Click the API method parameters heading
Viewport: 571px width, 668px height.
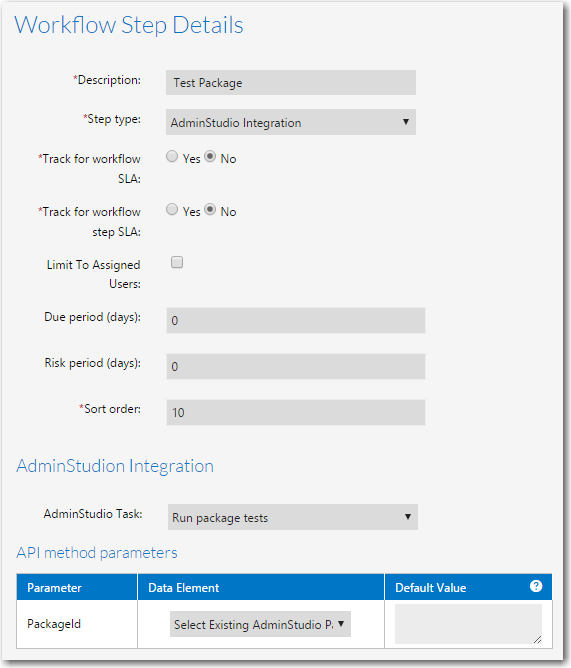[97, 553]
